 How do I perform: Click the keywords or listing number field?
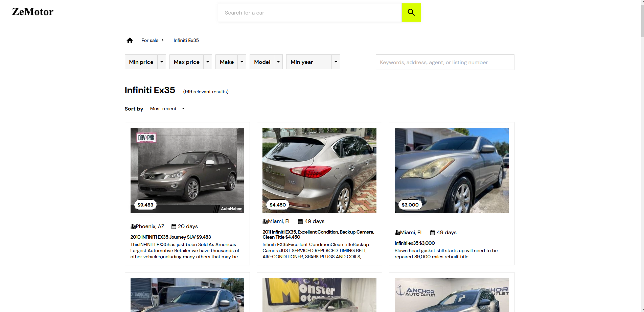(445, 62)
